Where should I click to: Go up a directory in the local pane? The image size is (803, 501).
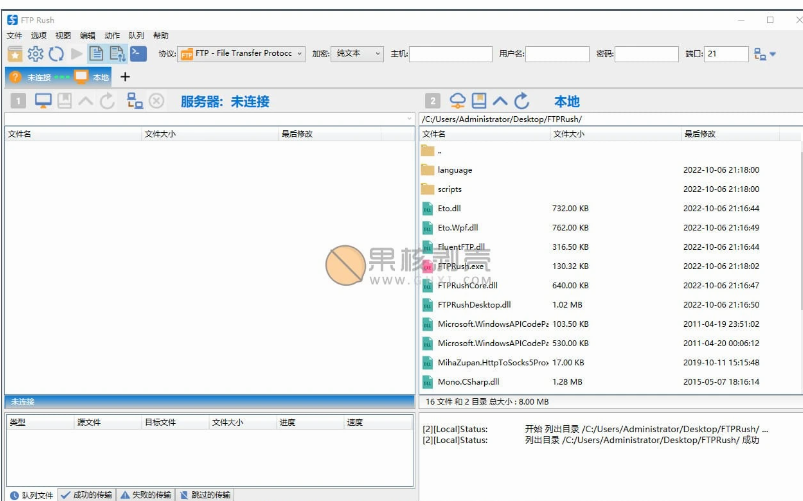(500, 101)
